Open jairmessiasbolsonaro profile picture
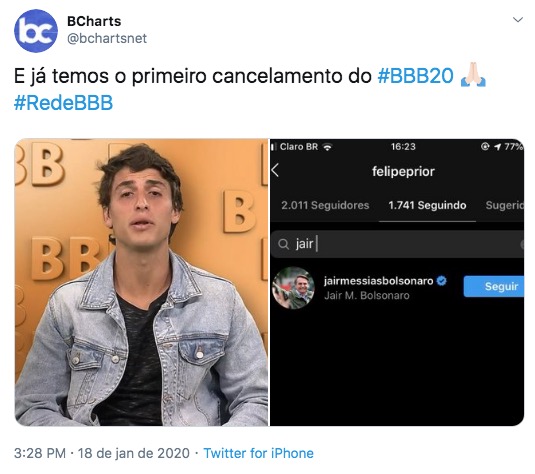Screen dimensions: 535x474 pyautogui.click(x=293, y=288)
